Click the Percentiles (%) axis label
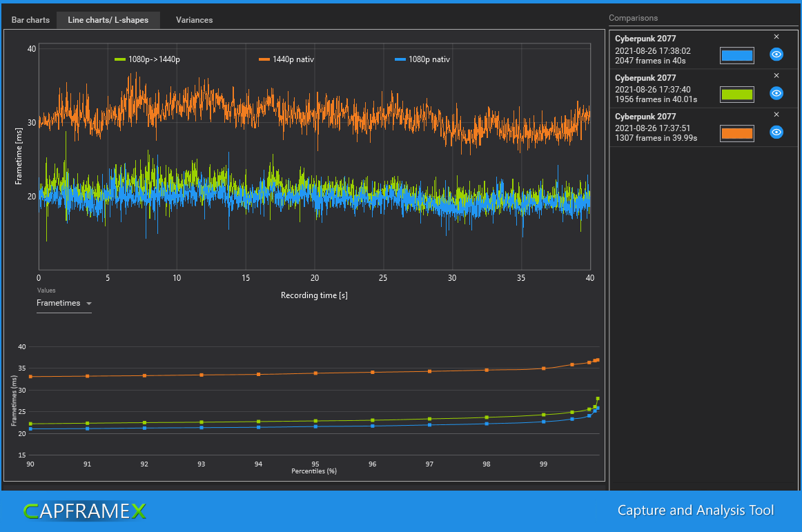The height and width of the screenshot is (532, 802). (x=314, y=471)
